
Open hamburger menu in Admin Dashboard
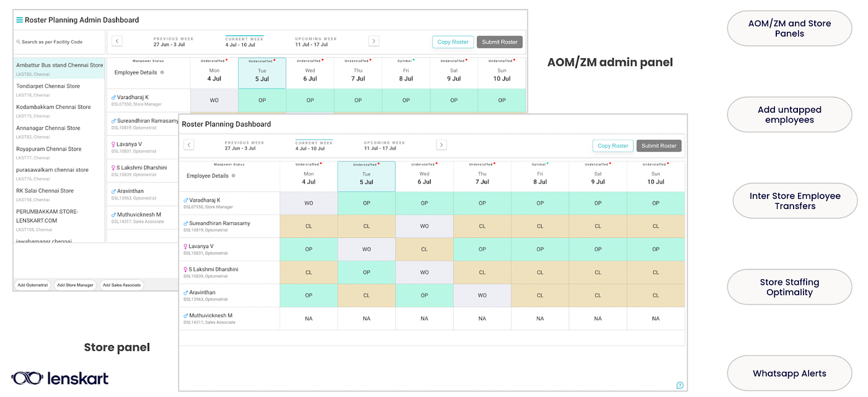pyautogui.click(x=19, y=20)
